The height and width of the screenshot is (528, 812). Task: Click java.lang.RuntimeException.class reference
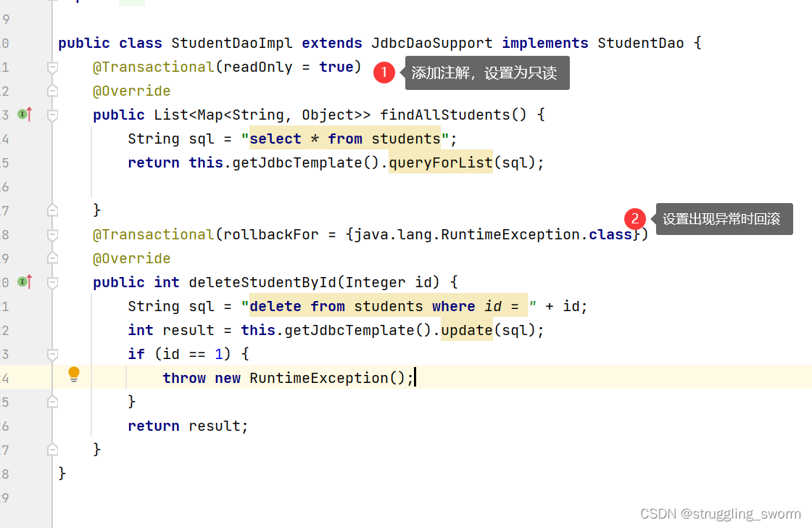click(x=493, y=235)
